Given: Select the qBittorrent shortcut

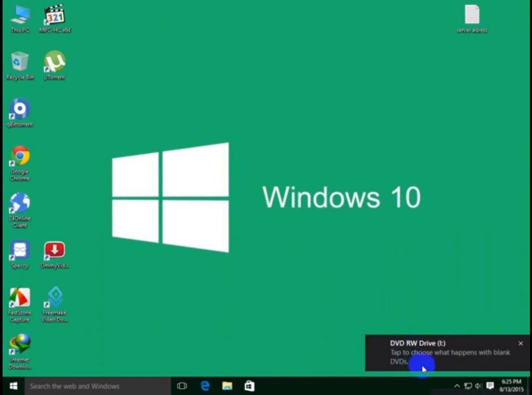Looking at the screenshot, I should 20,113.
